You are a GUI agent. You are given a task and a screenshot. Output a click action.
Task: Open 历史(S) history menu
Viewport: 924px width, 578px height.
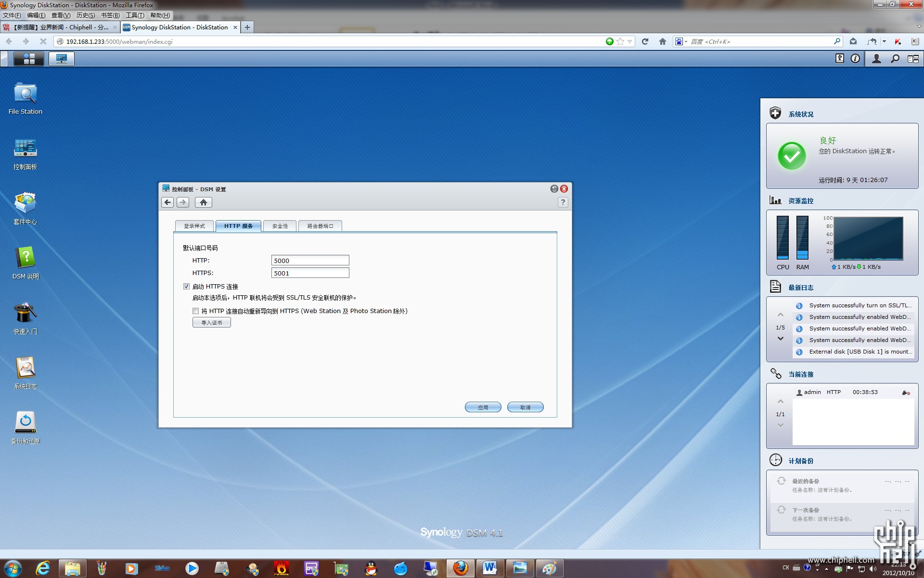[x=86, y=15]
